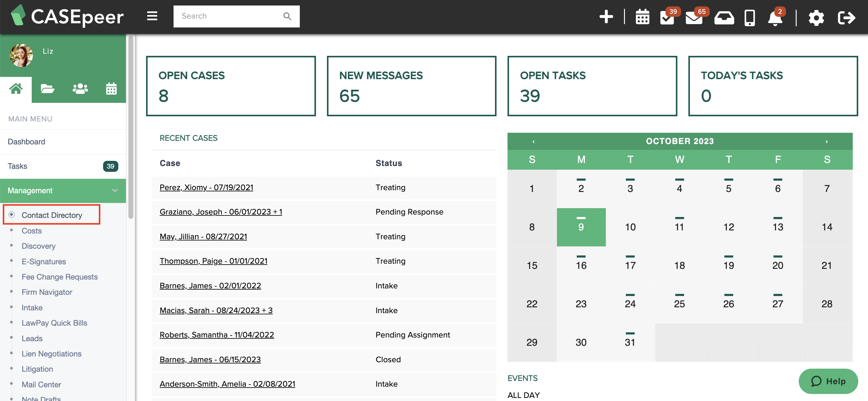This screenshot has height=401, width=868.
Task: Click the Open Tasks card
Action: click(x=592, y=86)
